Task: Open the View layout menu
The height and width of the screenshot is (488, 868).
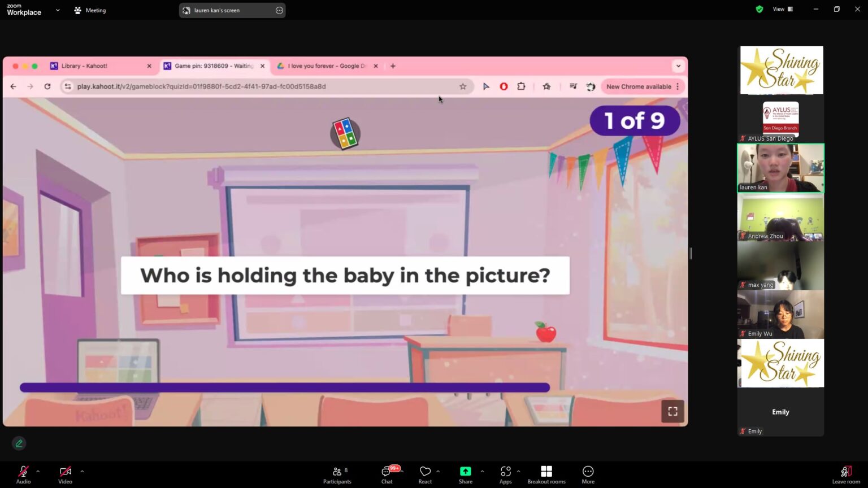Action: click(x=783, y=9)
